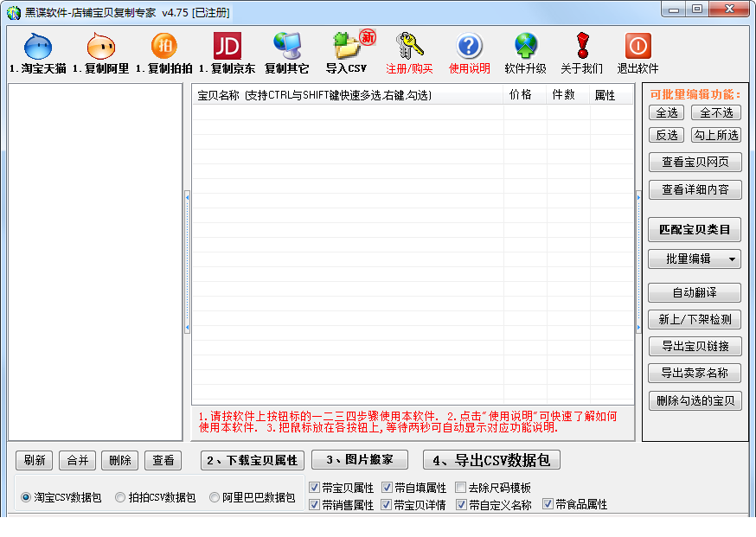The height and width of the screenshot is (537, 756).
Task: Run 自动翻译
Action: pyautogui.click(x=695, y=292)
